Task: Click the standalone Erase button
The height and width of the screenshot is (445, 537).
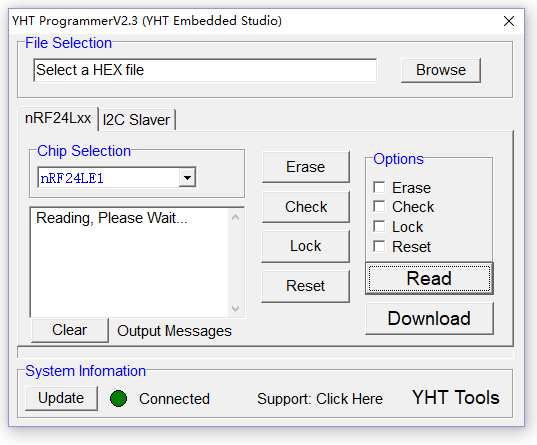Action: tap(305, 167)
